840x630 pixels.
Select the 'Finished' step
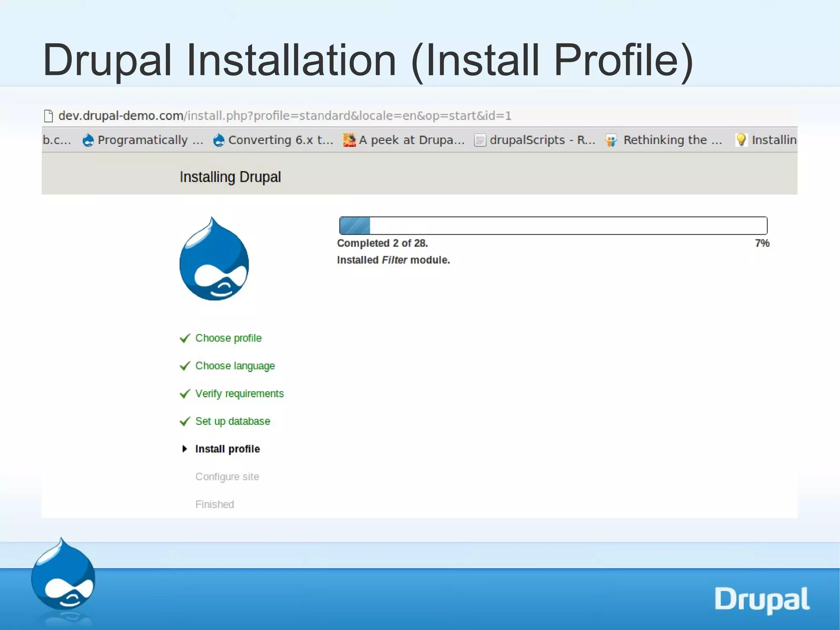pos(215,504)
